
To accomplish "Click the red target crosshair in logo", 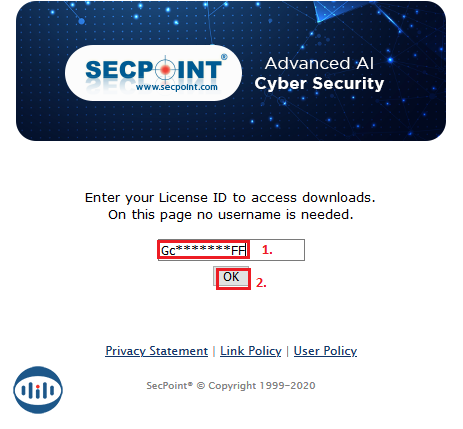I will [x=165, y=69].
